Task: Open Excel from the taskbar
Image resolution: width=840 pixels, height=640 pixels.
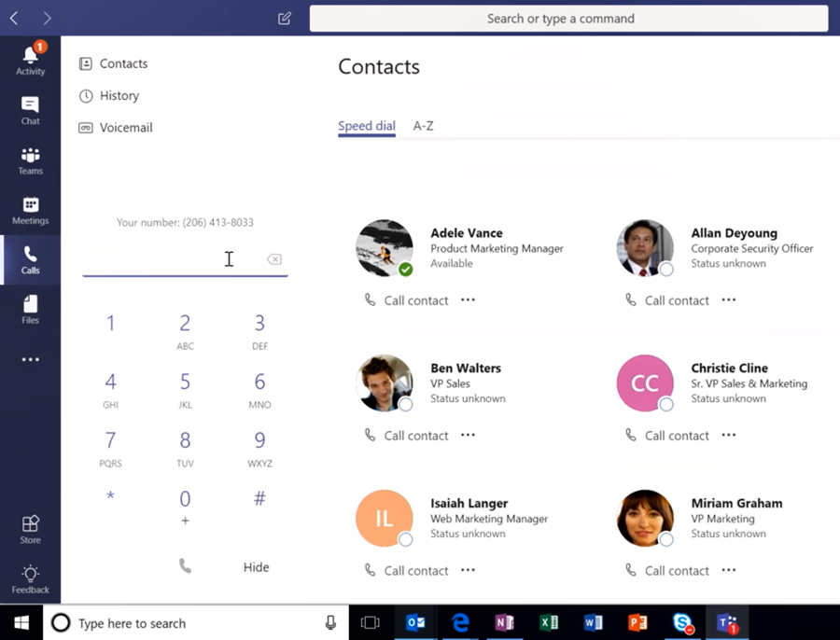Action: (549, 623)
